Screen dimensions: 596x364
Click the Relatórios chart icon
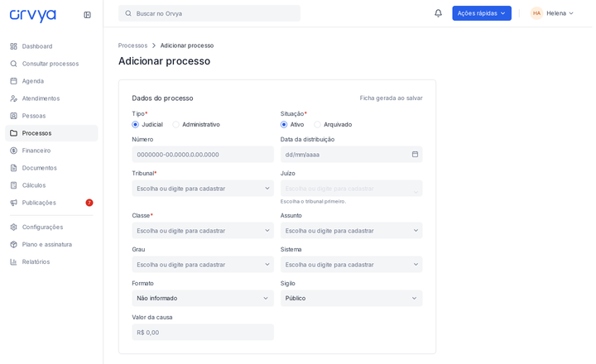tap(14, 261)
